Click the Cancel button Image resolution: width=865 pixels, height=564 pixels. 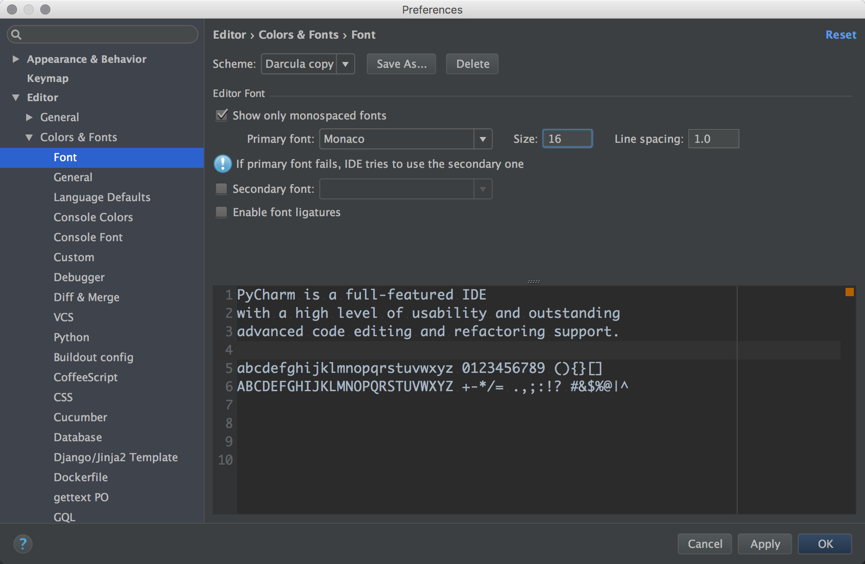704,544
